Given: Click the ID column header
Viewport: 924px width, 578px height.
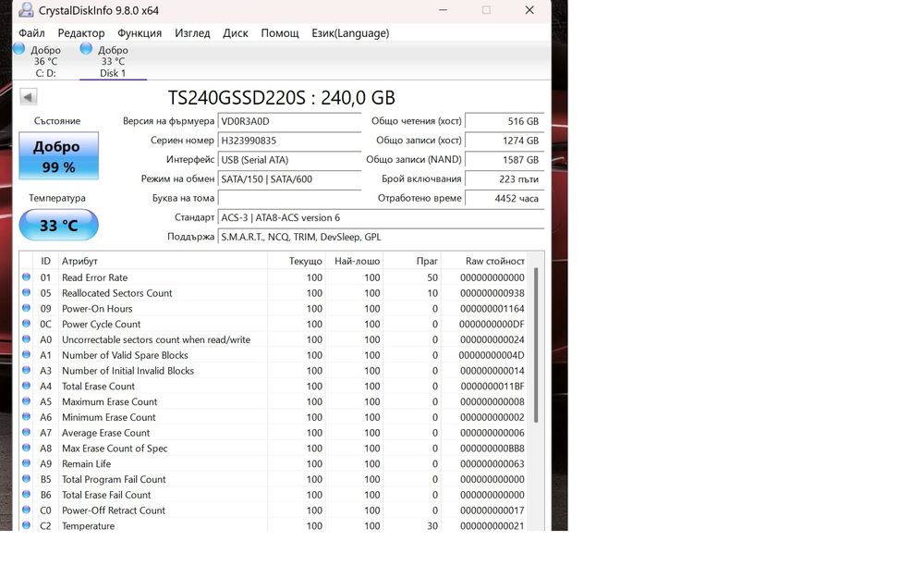Looking at the screenshot, I should click(45, 261).
